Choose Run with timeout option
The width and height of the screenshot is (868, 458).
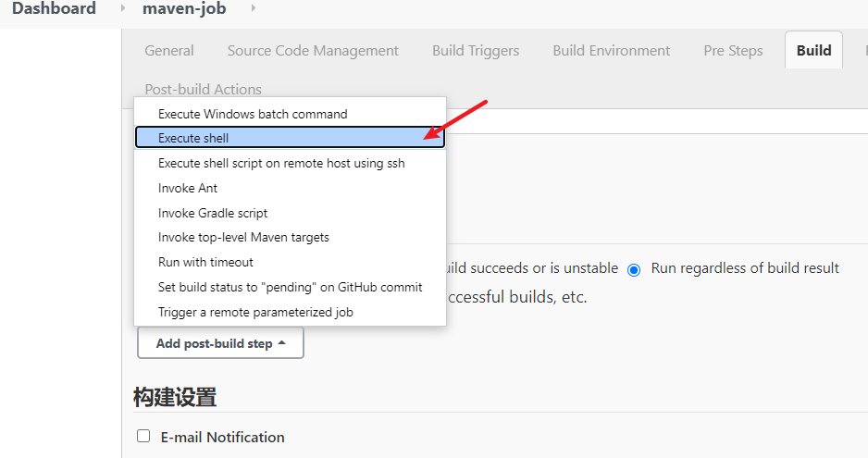point(290,263)
